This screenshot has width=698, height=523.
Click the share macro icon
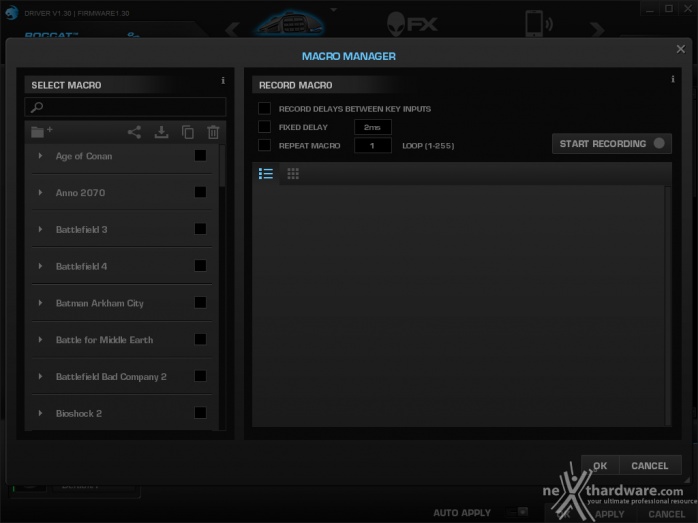[x=134, y=132]
